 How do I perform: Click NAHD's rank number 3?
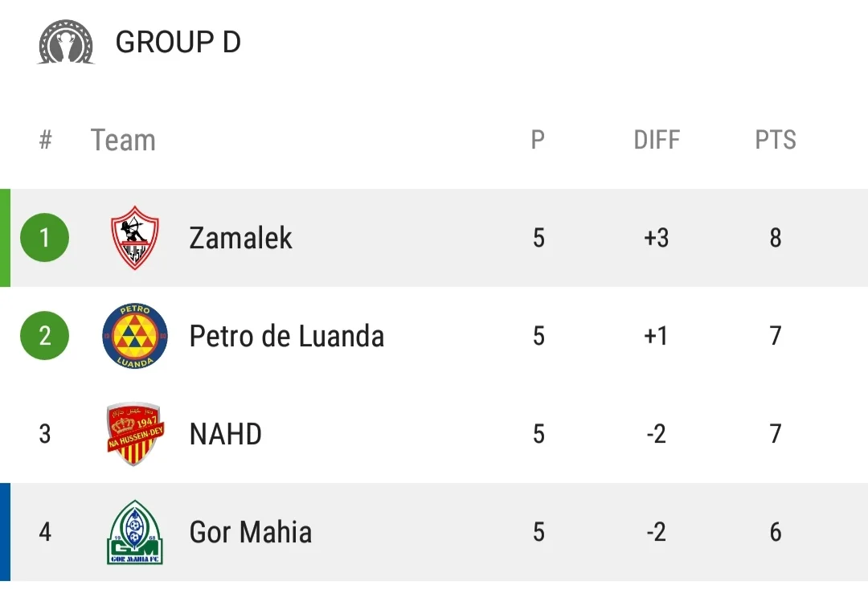pyautogui.click(x=45, y=434)
